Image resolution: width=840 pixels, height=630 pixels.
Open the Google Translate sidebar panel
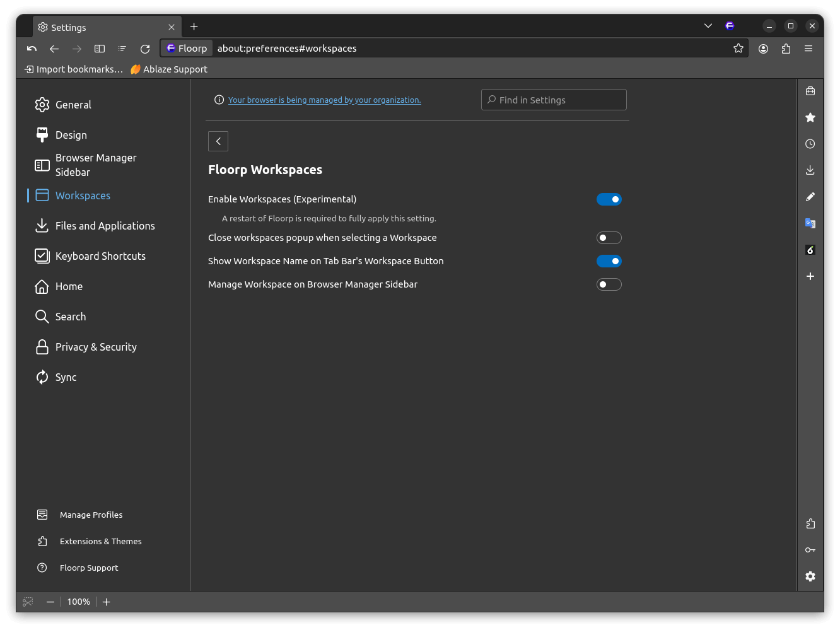pos(810,223)
